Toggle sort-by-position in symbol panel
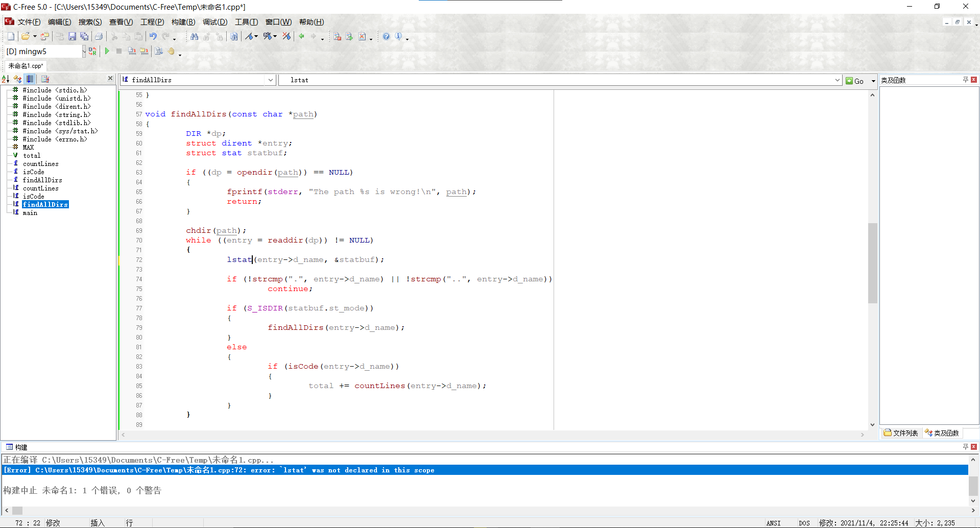The height and width of the screenshot is (528, 980). click(30, 79)
